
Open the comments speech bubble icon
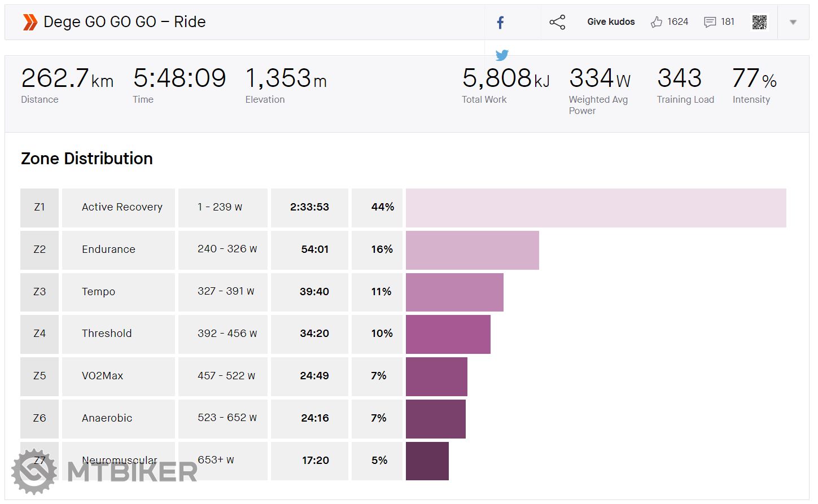[710, 22]
